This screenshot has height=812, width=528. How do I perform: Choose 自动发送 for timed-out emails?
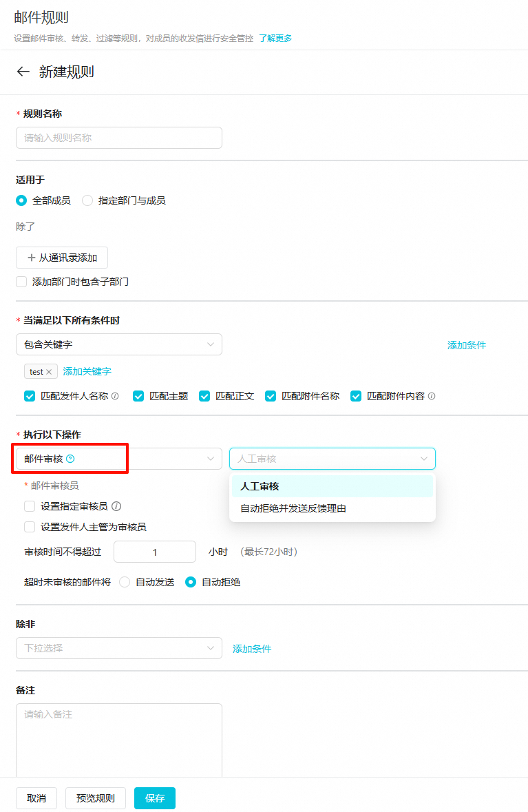pos(125,582)
